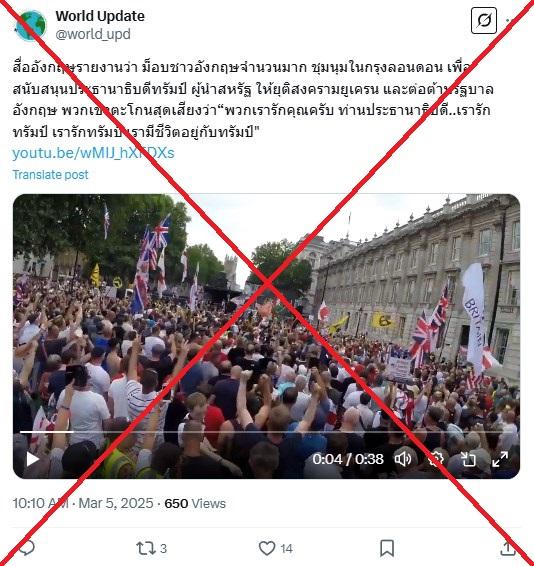Mute the video using the speaker icon

(403, 459)
